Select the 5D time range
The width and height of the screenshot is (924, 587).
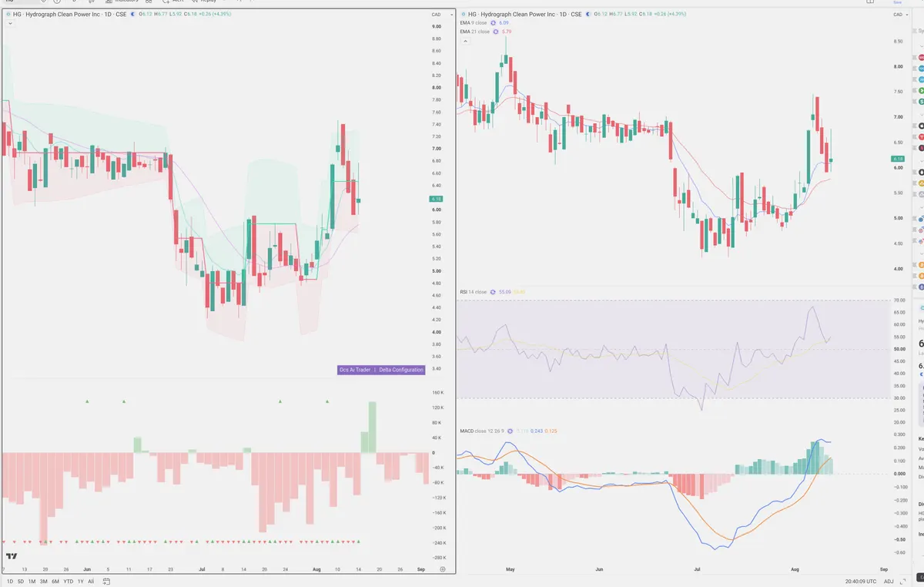tap(21, 581)
